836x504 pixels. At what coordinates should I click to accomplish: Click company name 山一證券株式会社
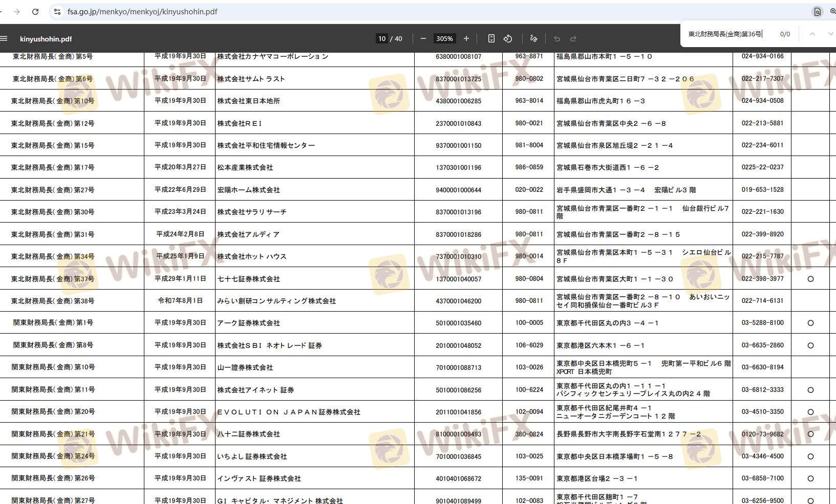(x=245, y=367)
